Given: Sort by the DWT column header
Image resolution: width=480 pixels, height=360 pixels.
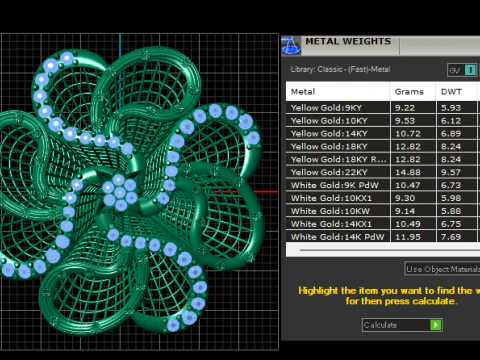Looking at the screenshot, I should click(456, 92).
